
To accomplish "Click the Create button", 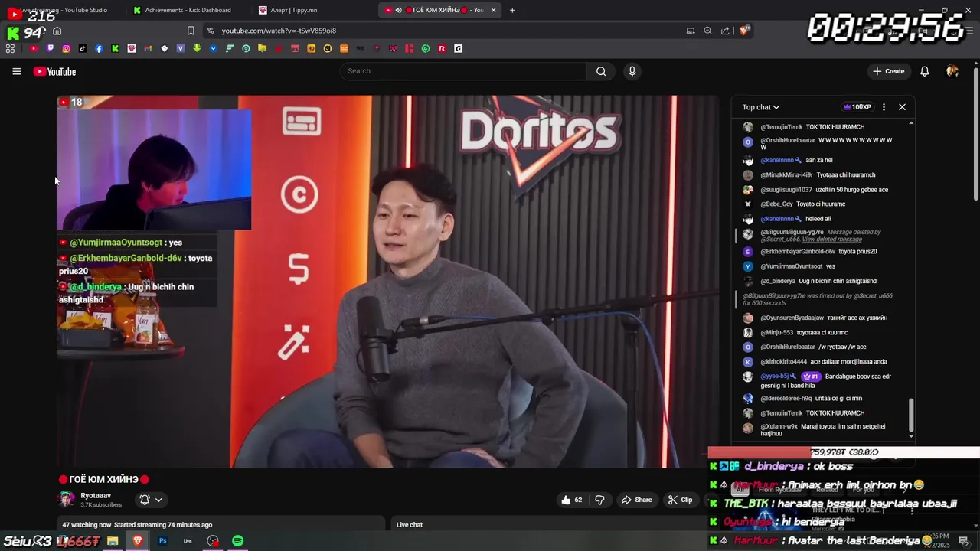I will pos(888,71).
